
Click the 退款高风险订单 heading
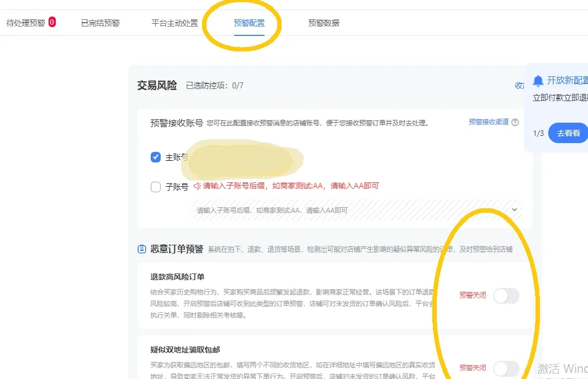coord(177,277)
